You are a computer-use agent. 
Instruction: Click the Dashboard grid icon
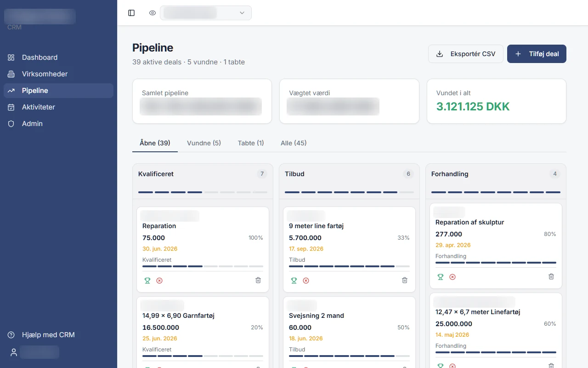point(11,57)
